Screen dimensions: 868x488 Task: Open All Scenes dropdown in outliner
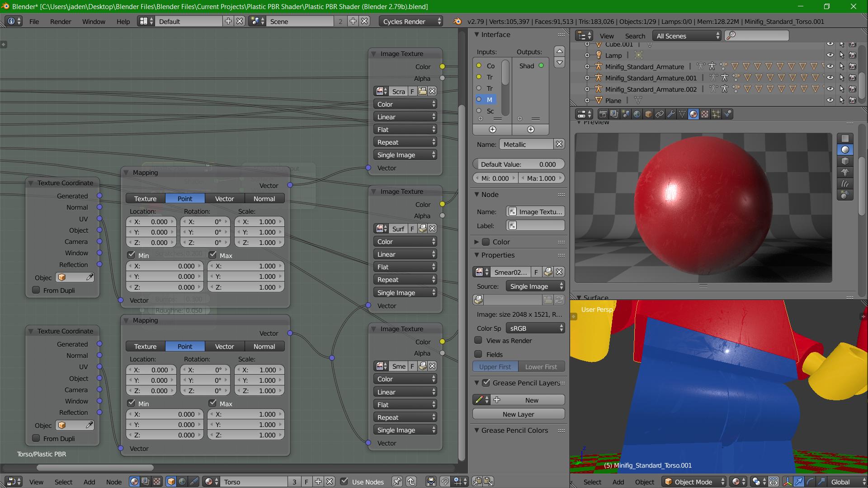(687, 36)
